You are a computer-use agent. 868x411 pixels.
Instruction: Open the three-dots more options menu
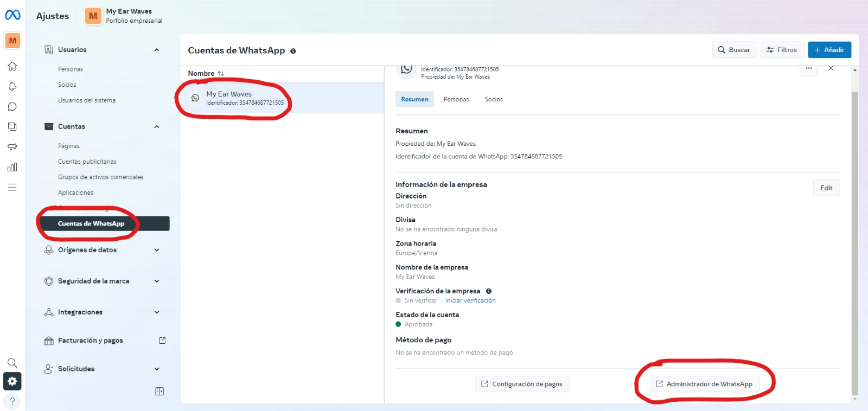[x=808, y=68]
